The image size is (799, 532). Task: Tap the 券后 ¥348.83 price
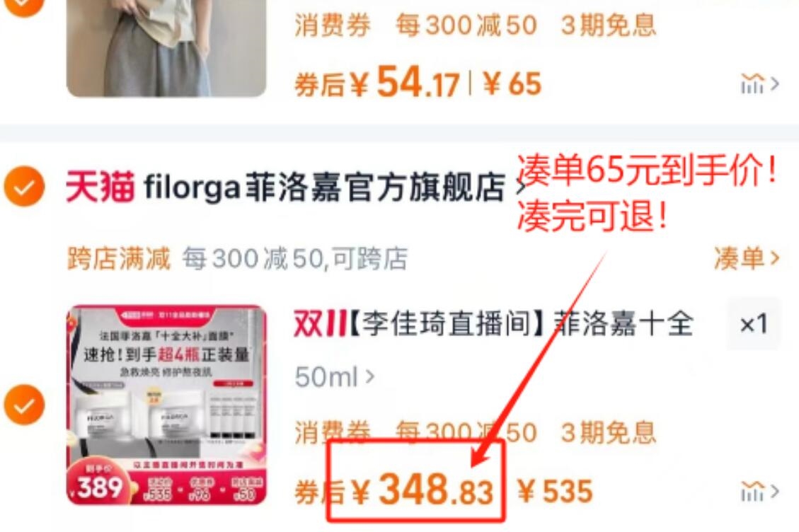pos(394,490)
